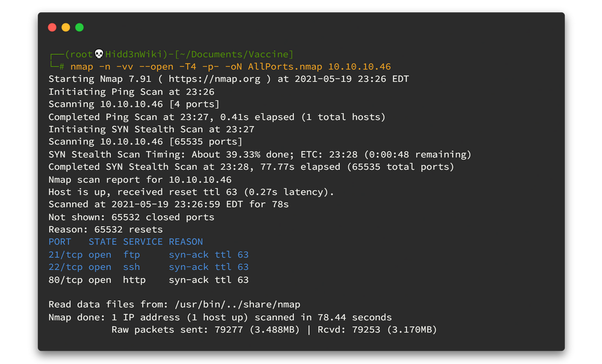Click the yellow minimize window button
Screen dimensions: 602x364
[66, 27]
